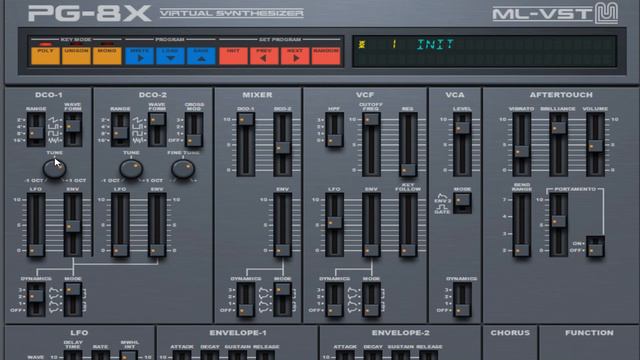Click the DCO-2 ENV slider handle
The width and height of the screenshot is (640, 360).
(157, 250)
